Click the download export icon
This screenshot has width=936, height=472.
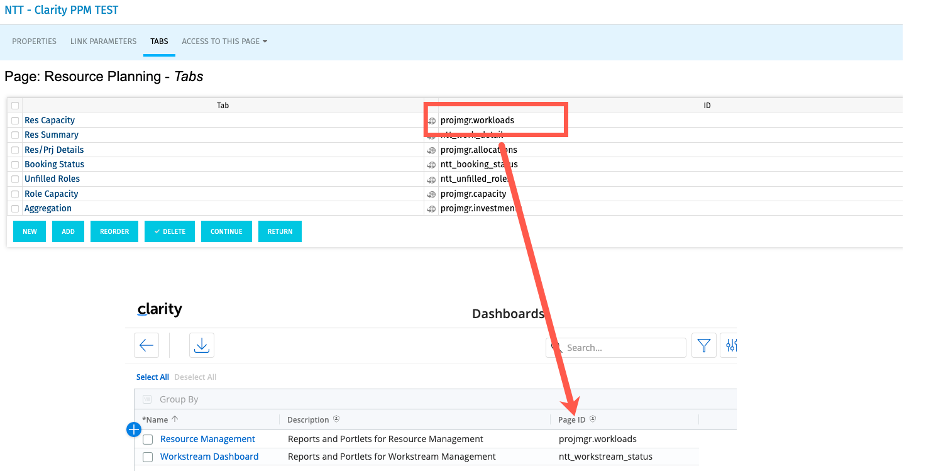202,345
